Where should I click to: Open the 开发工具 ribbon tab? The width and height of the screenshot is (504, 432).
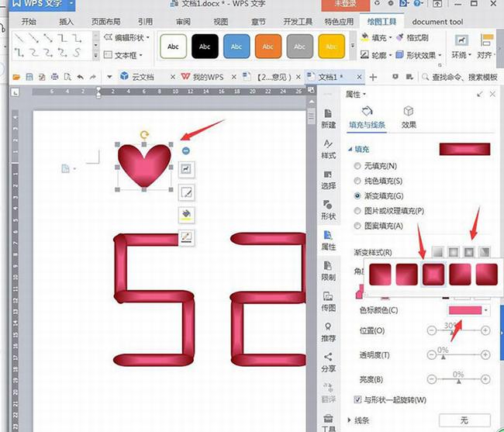(x=298, y=22)
